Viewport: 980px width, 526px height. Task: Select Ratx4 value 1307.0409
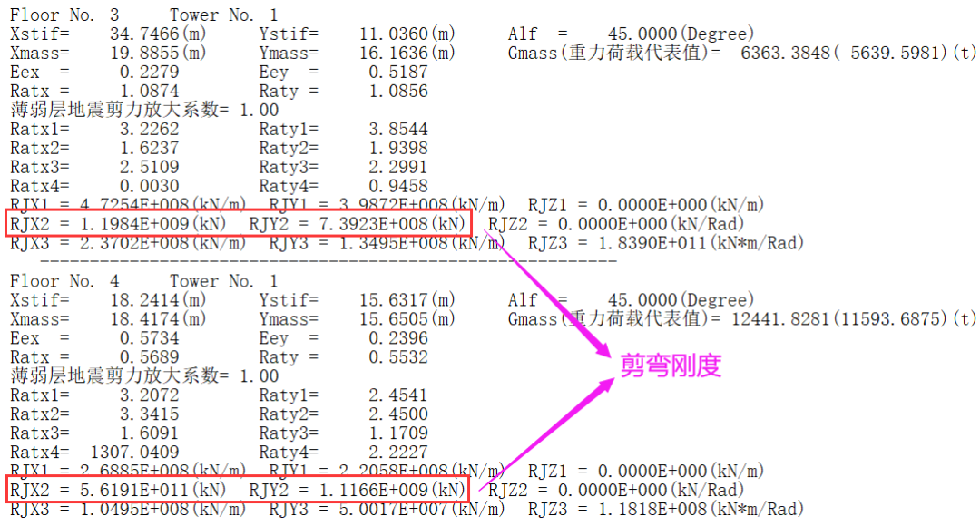135,453
